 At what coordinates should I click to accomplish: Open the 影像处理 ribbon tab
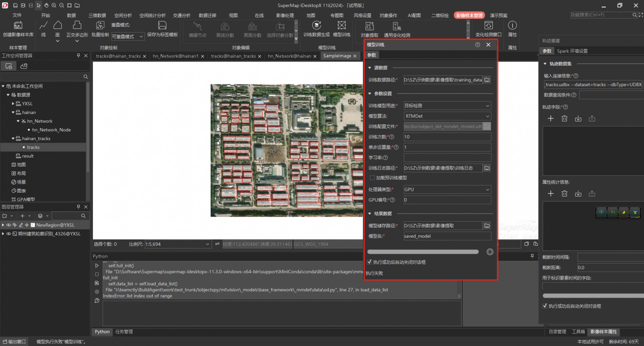(285, 15)
